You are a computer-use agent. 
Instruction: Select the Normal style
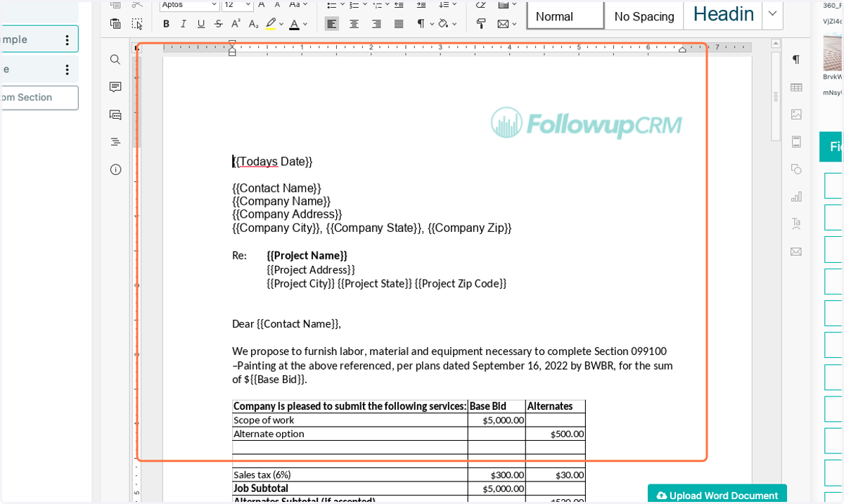565,15
